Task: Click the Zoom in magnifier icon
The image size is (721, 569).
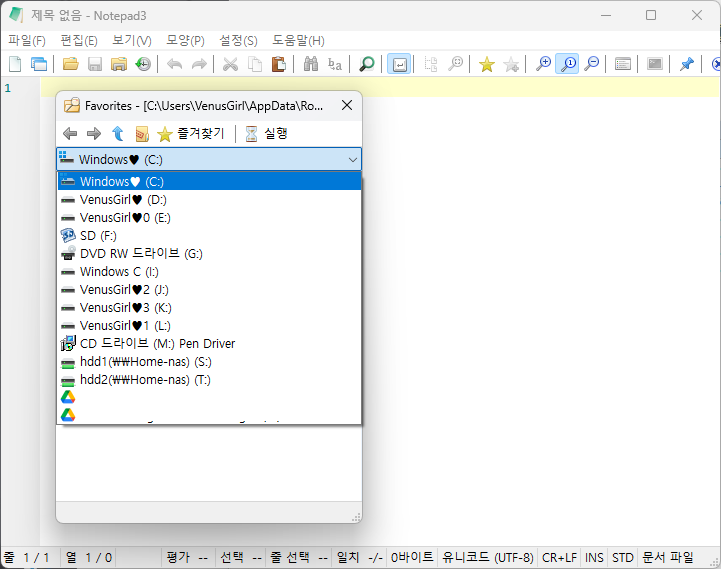Action: pos(544,64)
